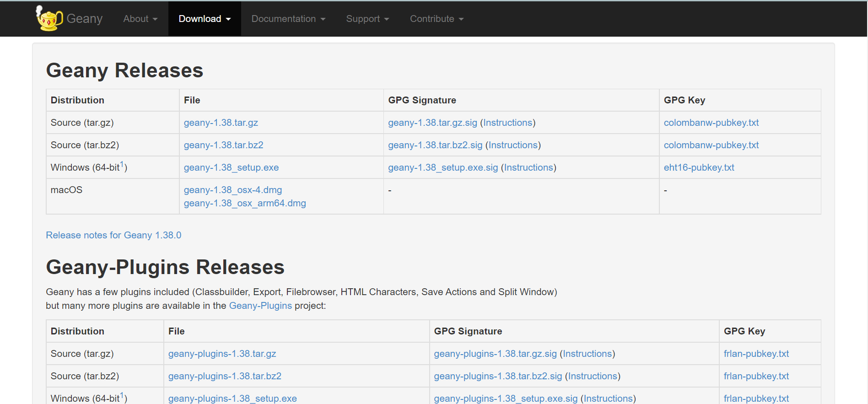The height and width of the screenshot is (404, 868).
Task: Open Instructions link for geany-1.38_setup.exe.sig
Action: coord(528,167)
